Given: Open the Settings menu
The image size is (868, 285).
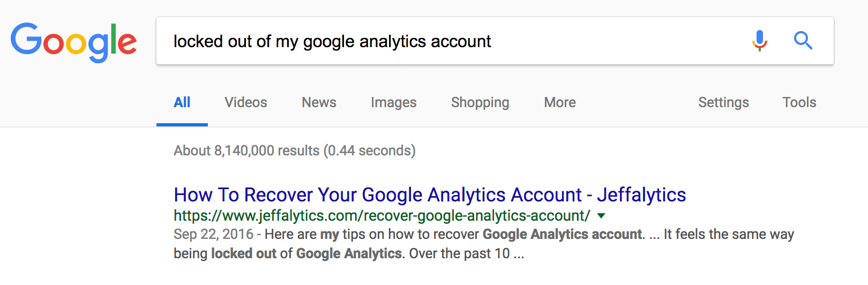Looking at the screenshot, I should (723, 102).
